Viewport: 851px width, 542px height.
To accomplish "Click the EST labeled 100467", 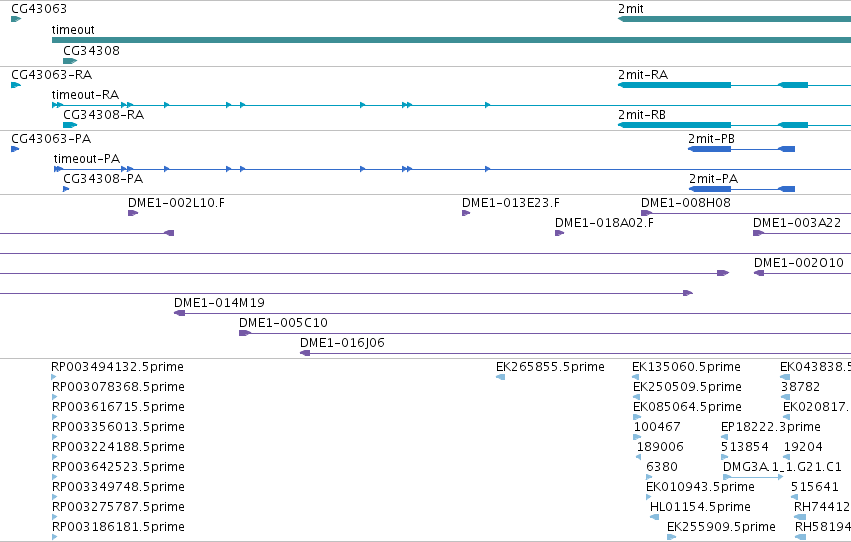I will 657,427.
